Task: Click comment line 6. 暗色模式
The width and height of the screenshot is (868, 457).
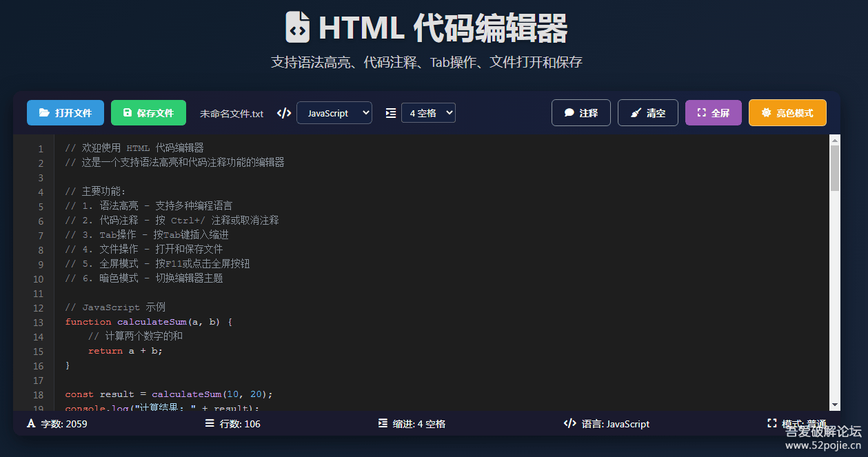Action: [144, 278]
